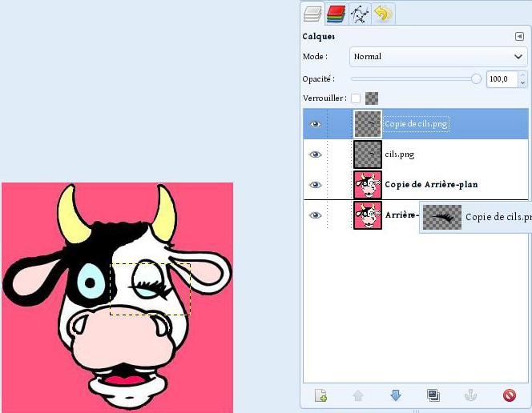
Task: Increase the opacity value with the spinner arrow
Action: [523, 76]
